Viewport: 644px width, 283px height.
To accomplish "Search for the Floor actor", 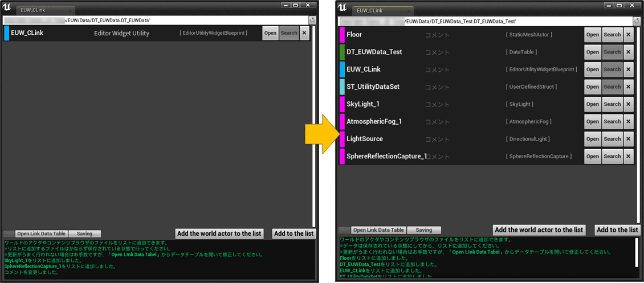I will tap(613, 35).
